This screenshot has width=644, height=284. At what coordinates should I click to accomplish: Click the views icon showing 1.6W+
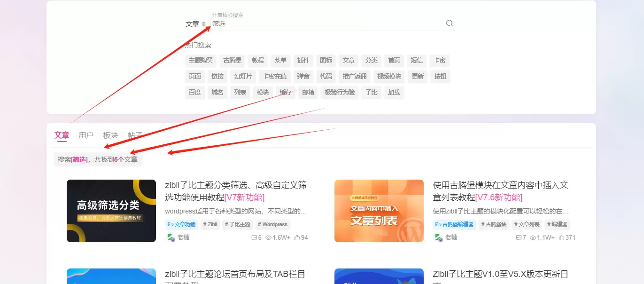pos(268,238)
